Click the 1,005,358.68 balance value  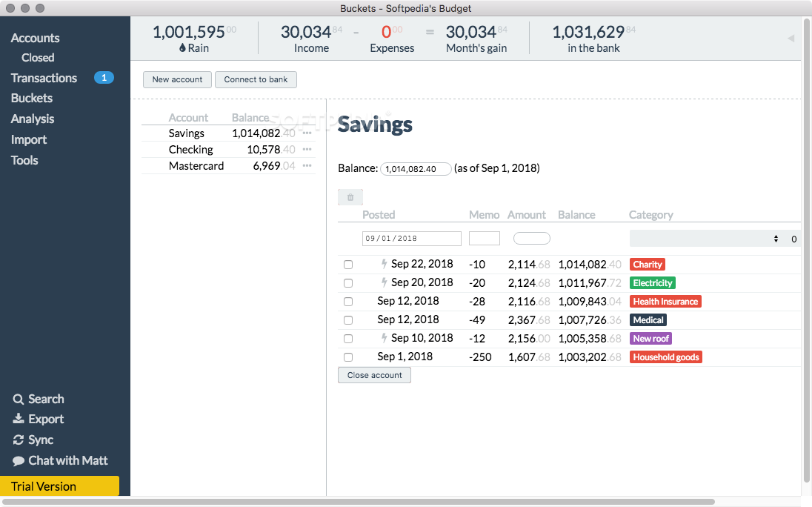589,339
